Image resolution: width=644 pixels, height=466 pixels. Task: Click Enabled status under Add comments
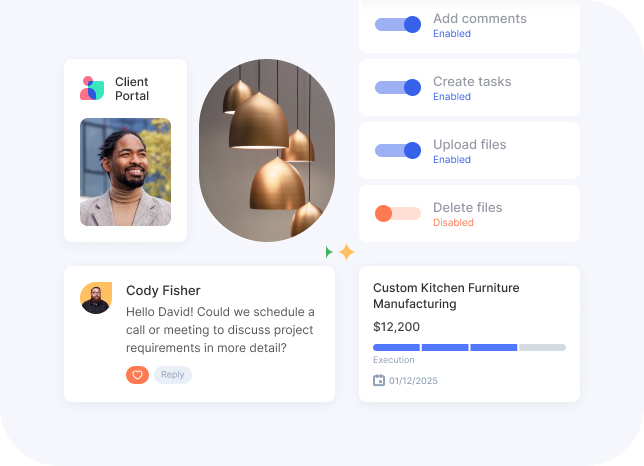point(452,34)
